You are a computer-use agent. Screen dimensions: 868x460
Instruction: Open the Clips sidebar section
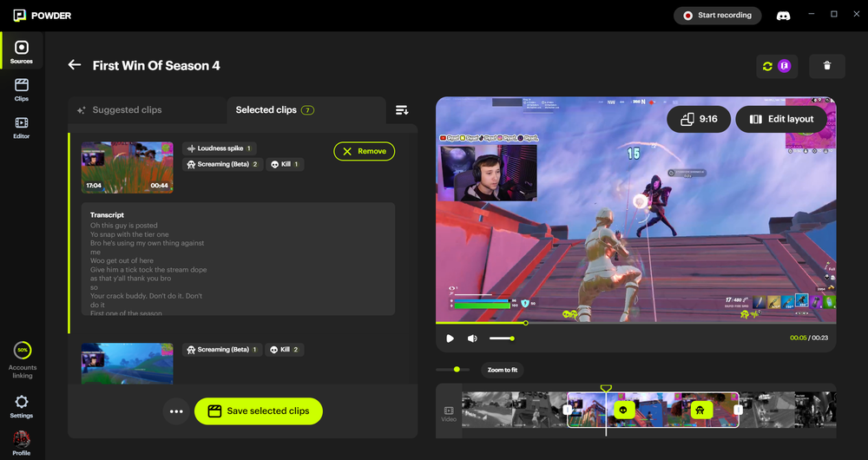22,89
